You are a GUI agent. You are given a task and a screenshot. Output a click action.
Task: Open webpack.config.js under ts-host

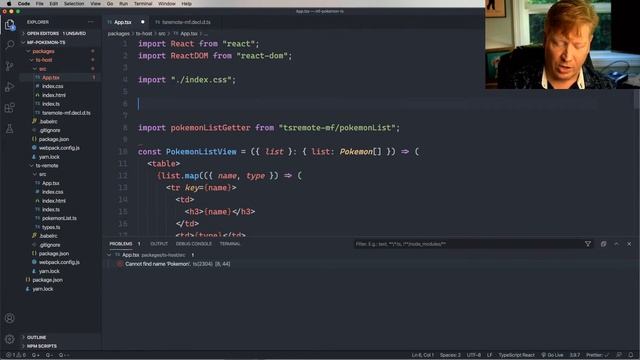(x=59, y=148)
